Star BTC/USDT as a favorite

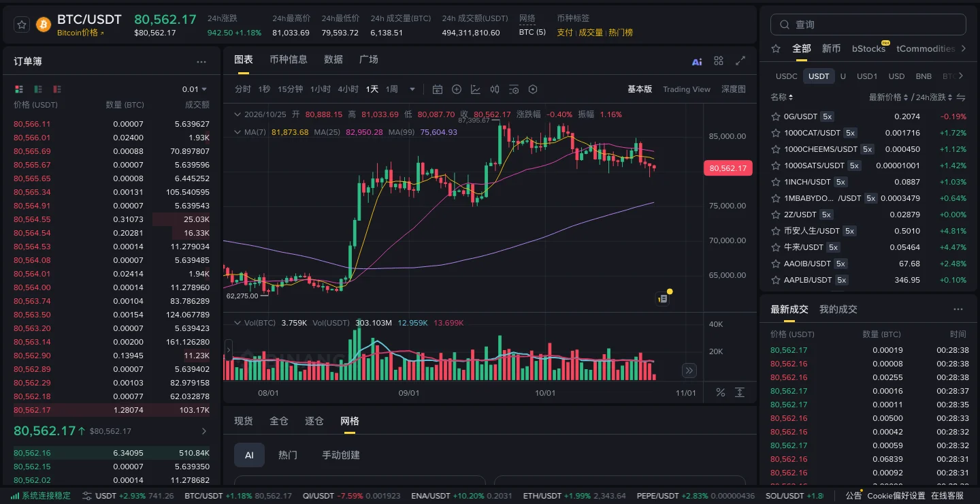[x=22, y=25]
